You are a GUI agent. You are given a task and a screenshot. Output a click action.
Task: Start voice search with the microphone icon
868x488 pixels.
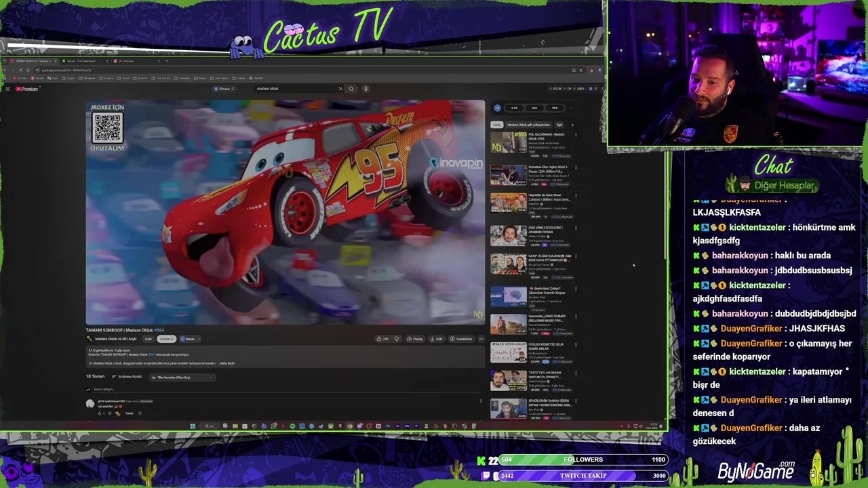click(366, 89)
